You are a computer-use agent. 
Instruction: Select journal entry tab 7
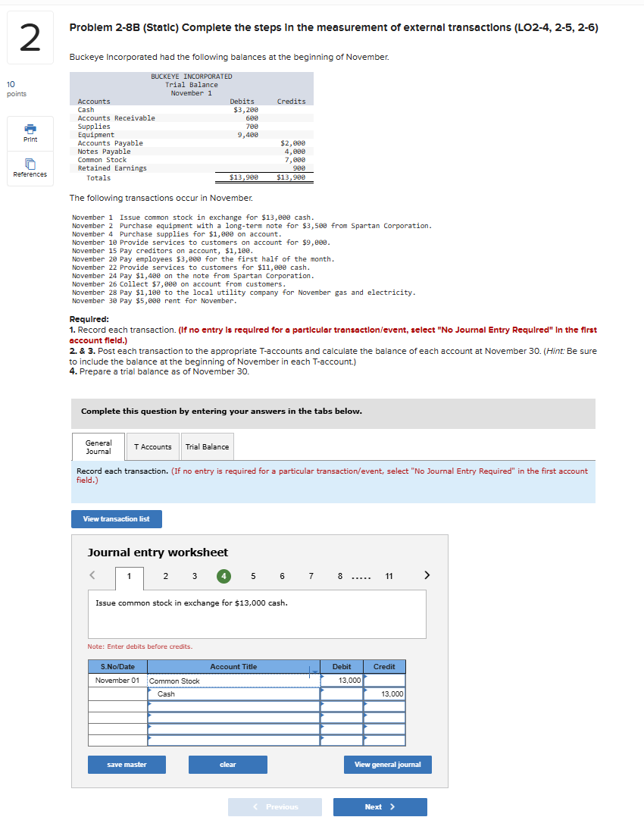coord(311,576)
